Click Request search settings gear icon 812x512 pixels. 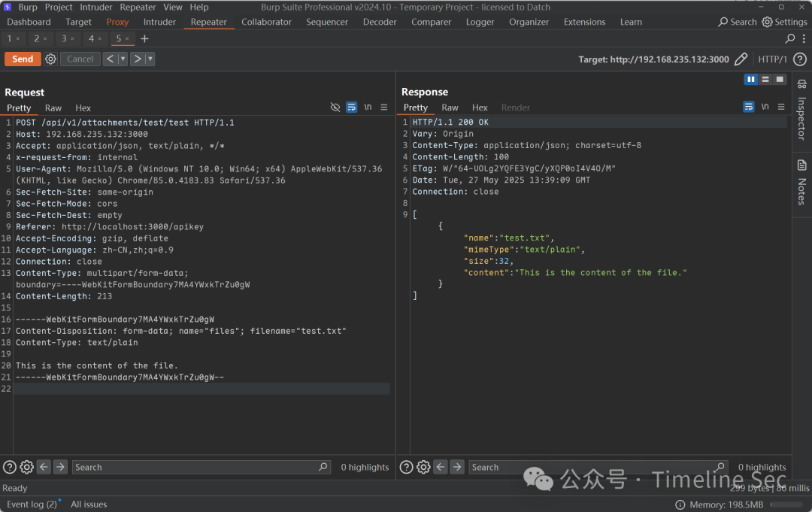coord(26,467)
